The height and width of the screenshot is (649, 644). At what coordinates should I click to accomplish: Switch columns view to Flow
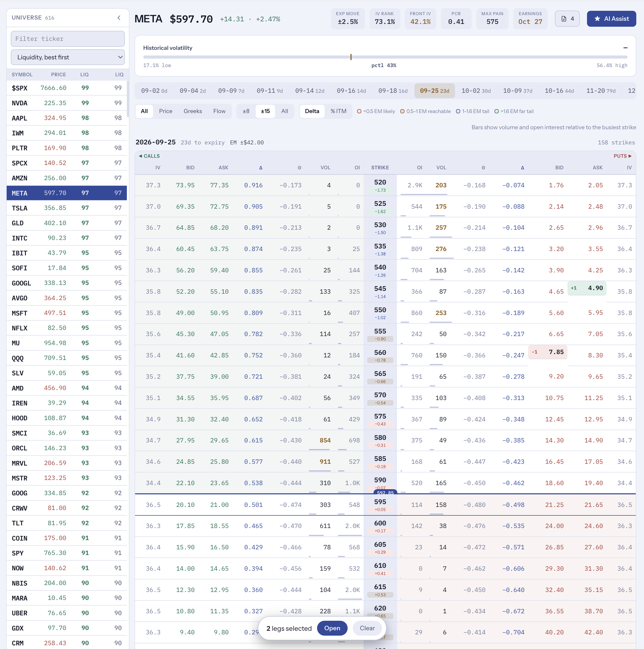coord(219,111)
